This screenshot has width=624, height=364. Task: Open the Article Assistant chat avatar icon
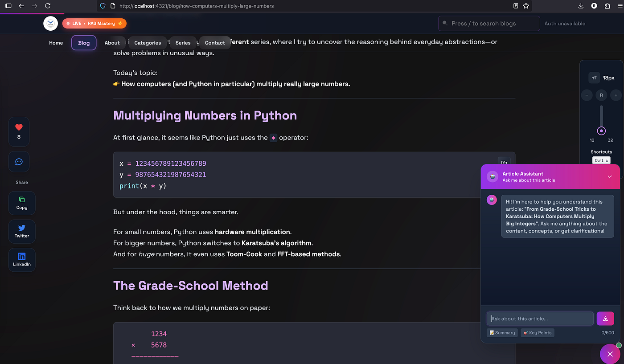pos(492,176)
